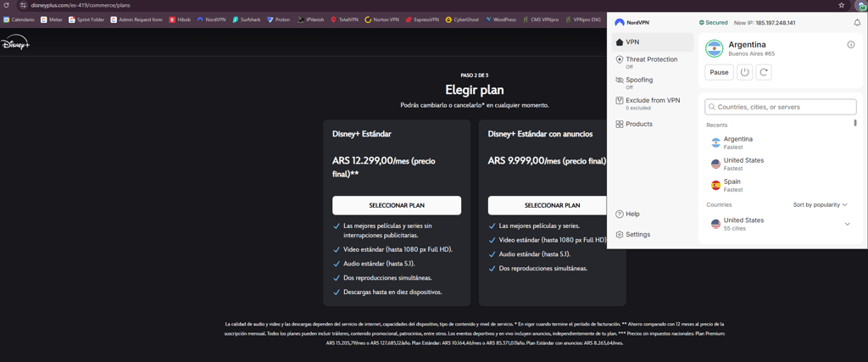
Task: Disconnect VPN with the power button
Action: click(744, 72)
